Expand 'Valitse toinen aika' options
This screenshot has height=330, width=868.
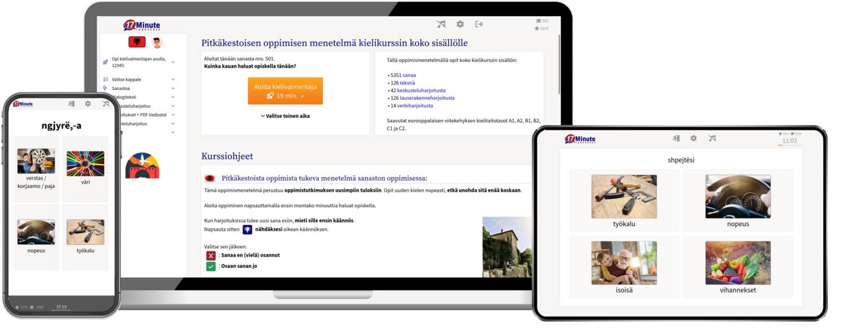point(285,116)
